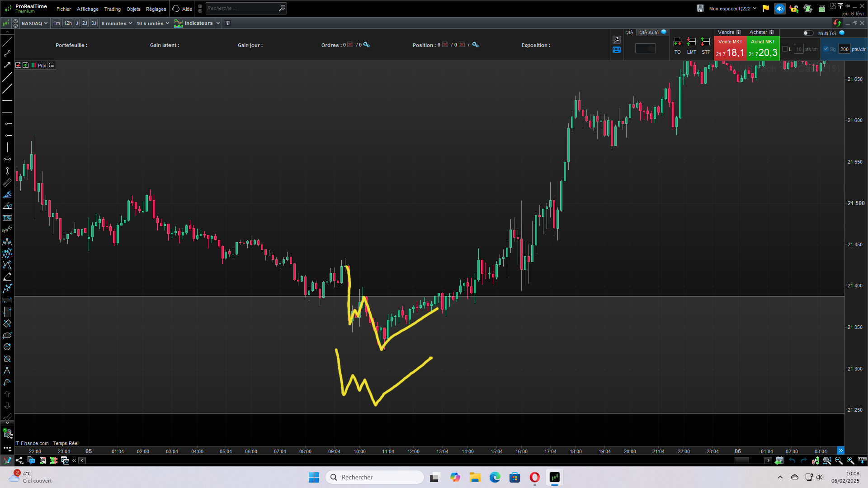Select the Fibonacci percentage tool in sidebar
The width and height of the screenshot is (868, 488).
(7, 218)
